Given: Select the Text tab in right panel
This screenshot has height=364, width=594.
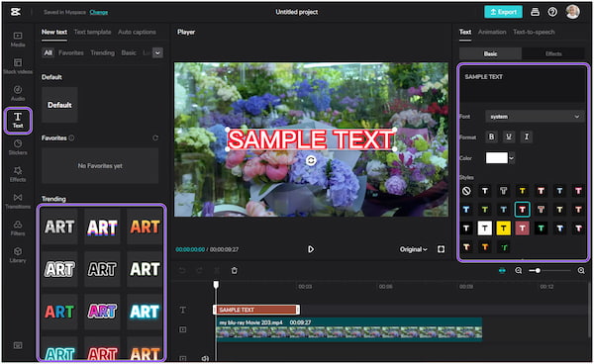Looking at the screenshot, I should pos(465,33).
